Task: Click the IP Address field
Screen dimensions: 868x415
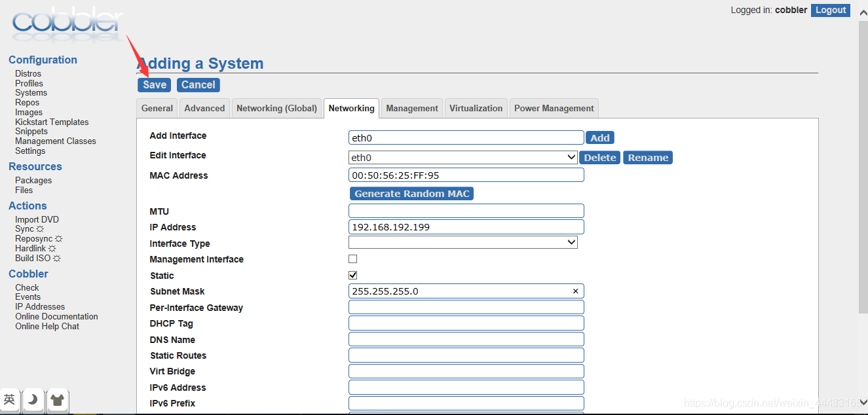Action: point(466,227)
